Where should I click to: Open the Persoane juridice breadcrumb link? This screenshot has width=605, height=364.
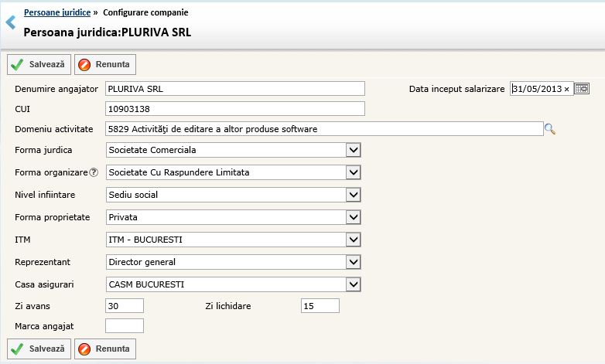(x=56, y=13)
